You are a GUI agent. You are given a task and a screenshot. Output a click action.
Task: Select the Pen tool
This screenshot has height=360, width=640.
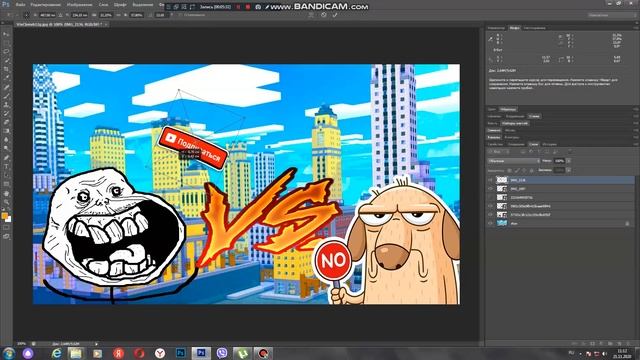point(6,158)
